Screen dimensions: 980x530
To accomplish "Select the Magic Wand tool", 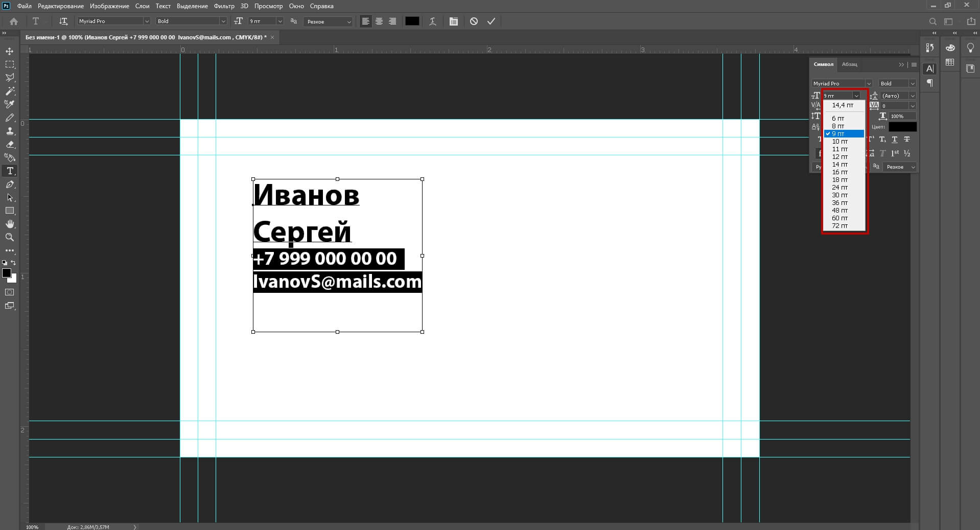I will point(10,91).
